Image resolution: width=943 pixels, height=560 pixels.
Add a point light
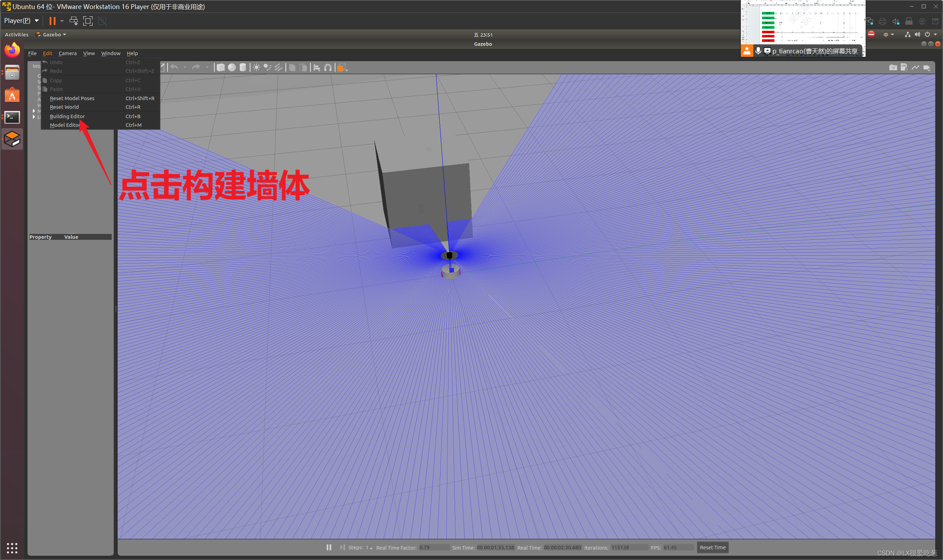256,68
